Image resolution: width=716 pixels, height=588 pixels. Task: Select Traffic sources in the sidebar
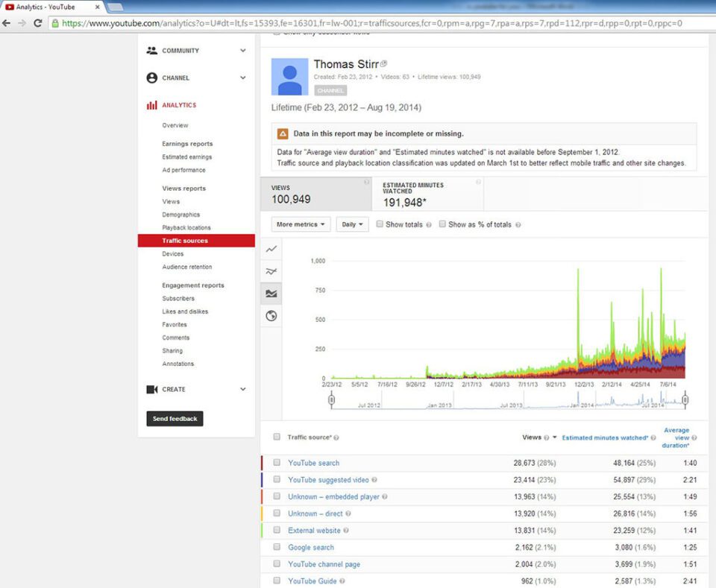coord(196,241)
